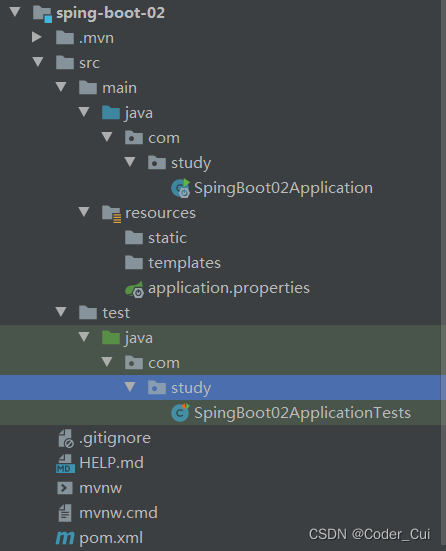The height and width of the screenshot is (551, 446).
Task: Collapse the sping-boot-02 project root
Action: (x=15, y=12)
